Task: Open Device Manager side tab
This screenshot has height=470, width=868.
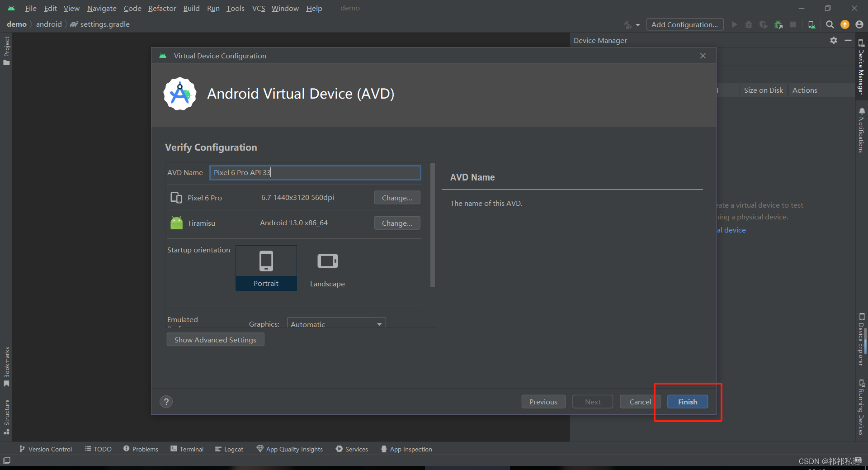Action: click(862, 67)
